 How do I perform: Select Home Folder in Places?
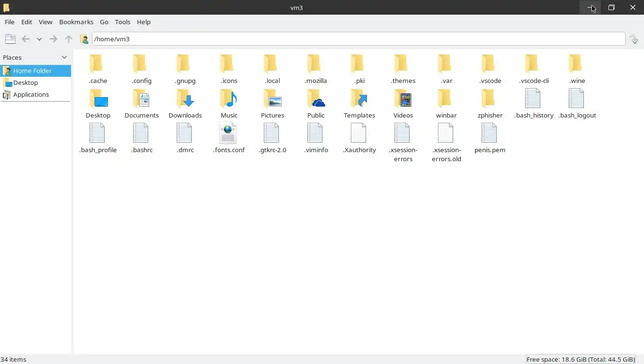(x=36, y=71)
